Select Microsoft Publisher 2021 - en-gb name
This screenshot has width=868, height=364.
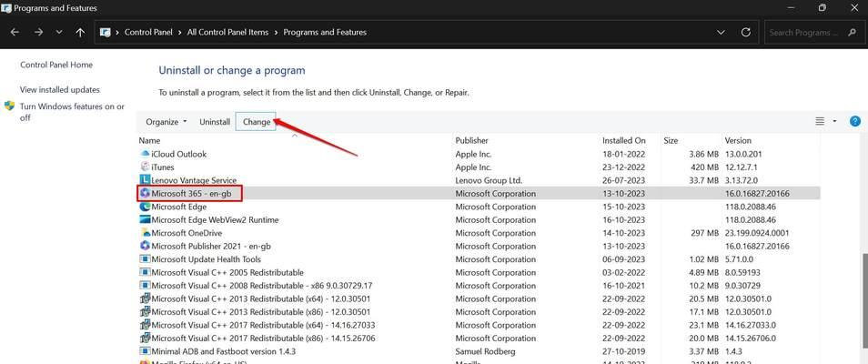point(211,246)
